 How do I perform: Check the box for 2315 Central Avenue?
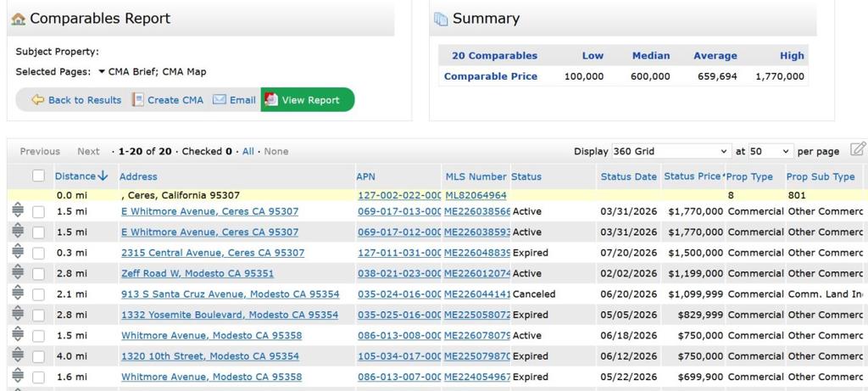38,253
